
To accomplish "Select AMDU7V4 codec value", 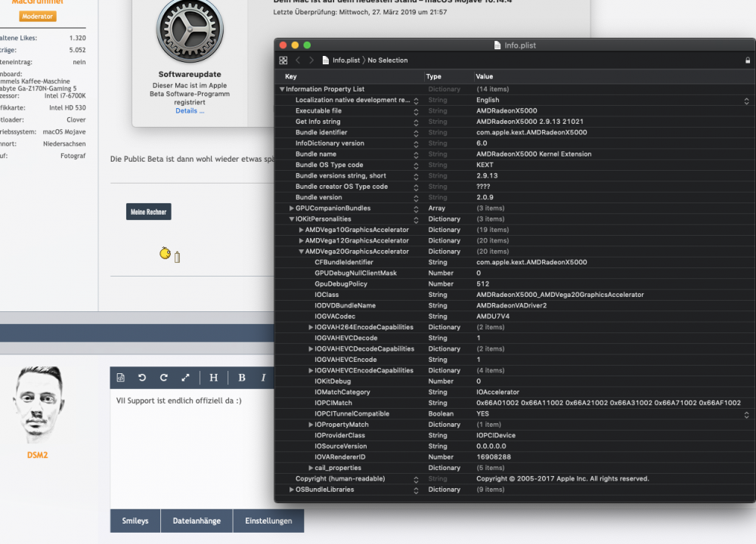I will point(493,316).
